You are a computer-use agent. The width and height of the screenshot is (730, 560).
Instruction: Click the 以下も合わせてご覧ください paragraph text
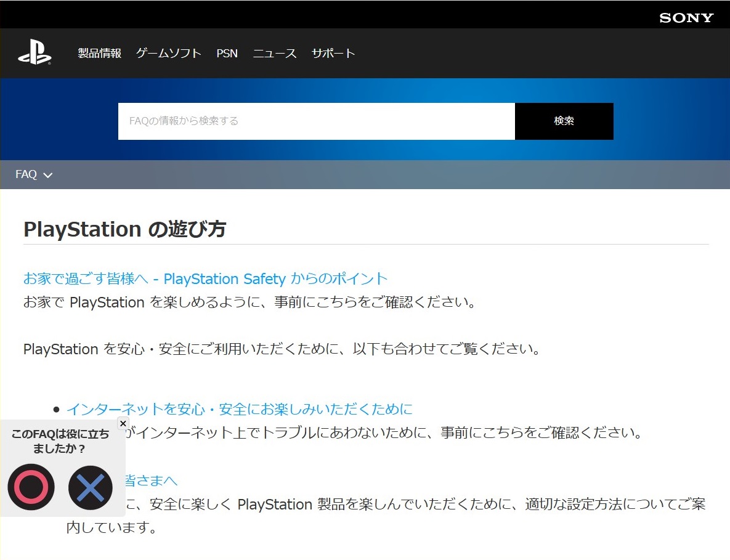[282, 349]
